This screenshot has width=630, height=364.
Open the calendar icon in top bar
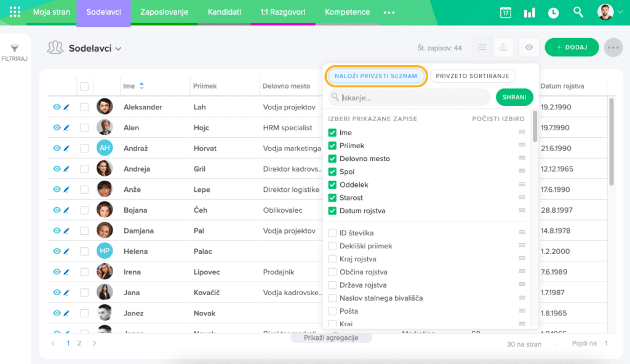tap(506, 12)
